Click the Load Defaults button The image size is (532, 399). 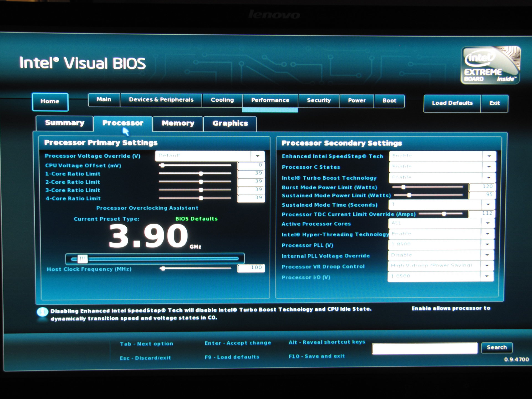click(452, 103)
